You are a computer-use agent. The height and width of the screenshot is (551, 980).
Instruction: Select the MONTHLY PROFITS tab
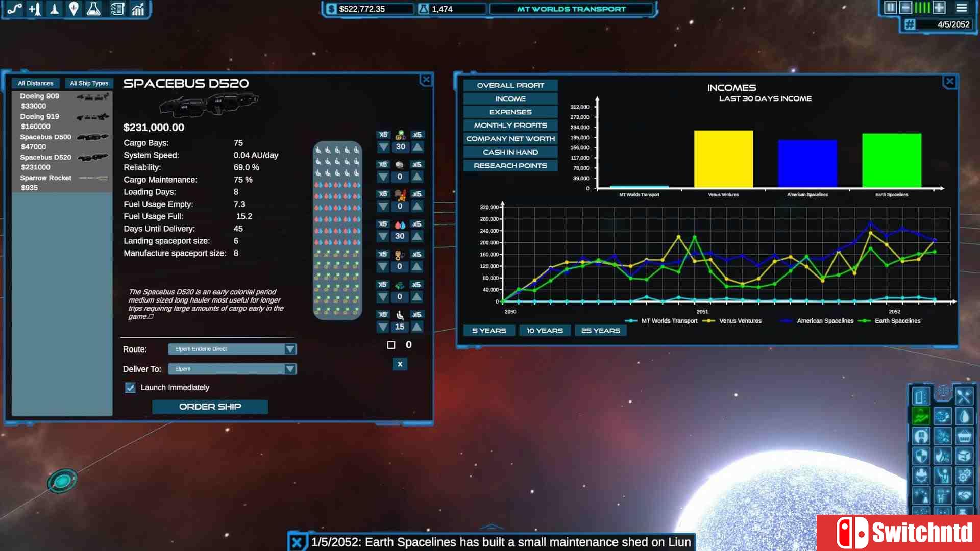[x=510, y=125]
